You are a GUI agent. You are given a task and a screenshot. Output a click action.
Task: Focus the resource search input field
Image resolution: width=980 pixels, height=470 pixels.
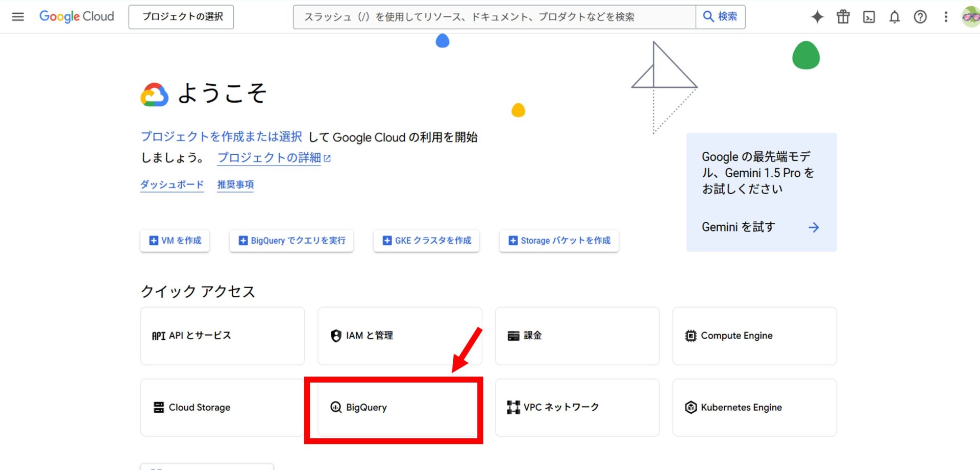click(x=494, y=17)
